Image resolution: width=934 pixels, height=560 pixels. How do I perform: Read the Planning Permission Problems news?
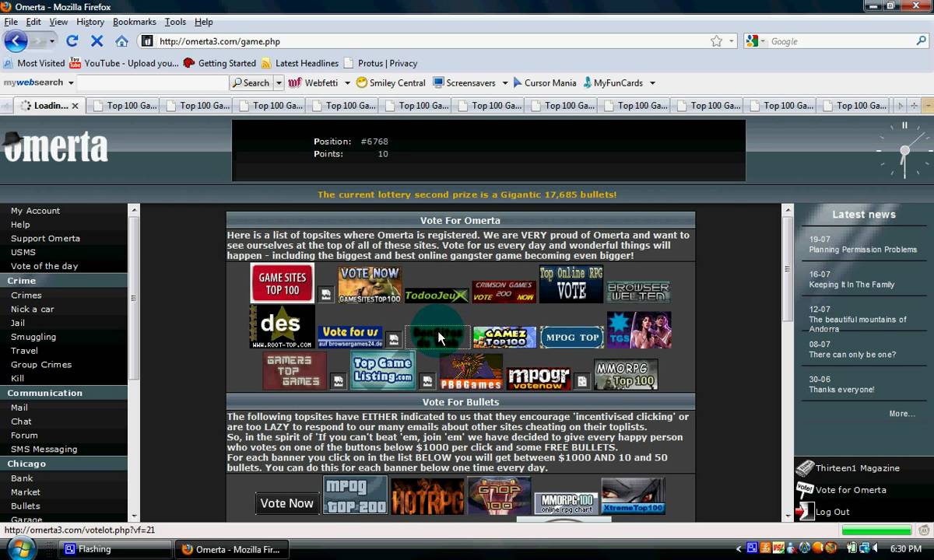coord(862,250)
